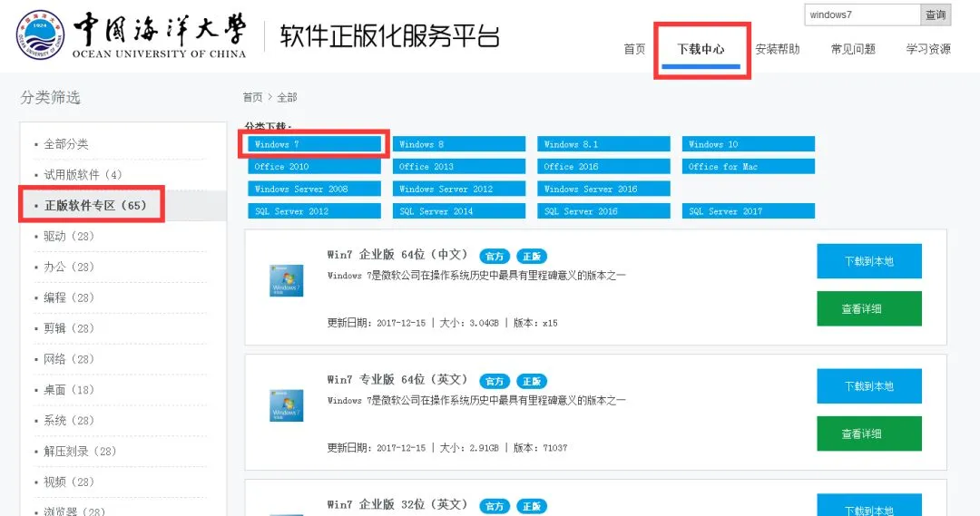The height and width of the screenshot is (516, 980).
Task: Click 正版 badge on Win7 企业版 64位 (中文)
Action: (x=532, y=256)
